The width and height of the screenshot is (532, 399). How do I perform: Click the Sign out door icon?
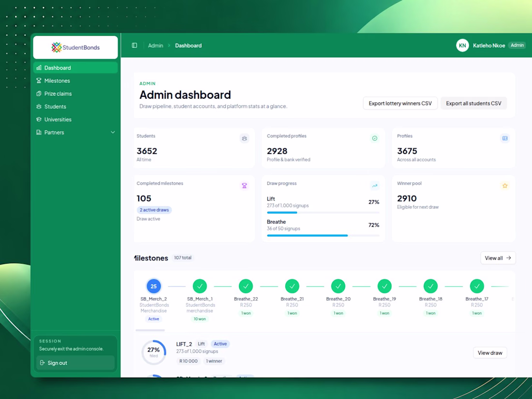pyautogui.click(x=42, y=363)
